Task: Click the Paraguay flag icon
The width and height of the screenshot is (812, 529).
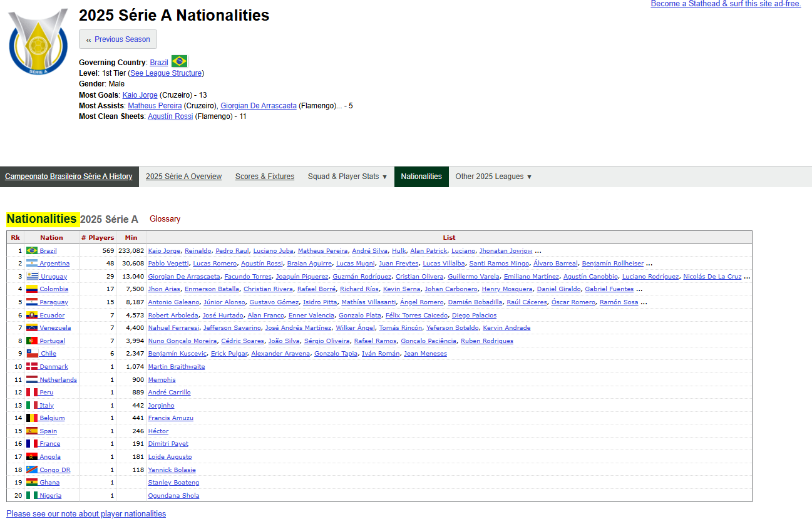Action: click(x=32, y=302)
